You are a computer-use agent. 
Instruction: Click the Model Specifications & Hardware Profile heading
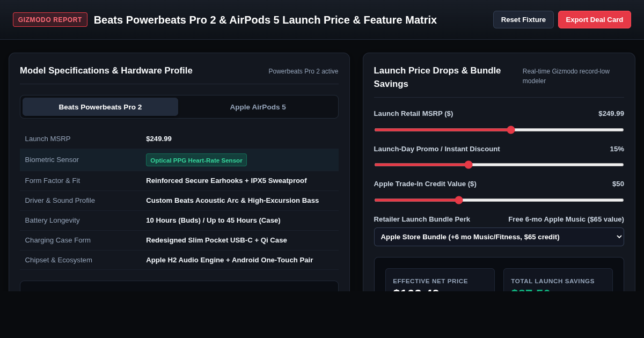(106, 71)
